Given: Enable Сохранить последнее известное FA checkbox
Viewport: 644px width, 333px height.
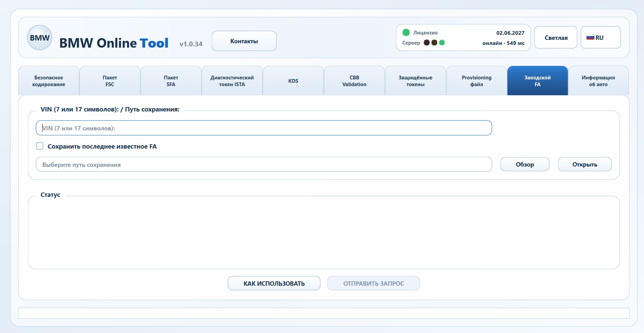Looking at the screenshot, I should pos(40,146).
